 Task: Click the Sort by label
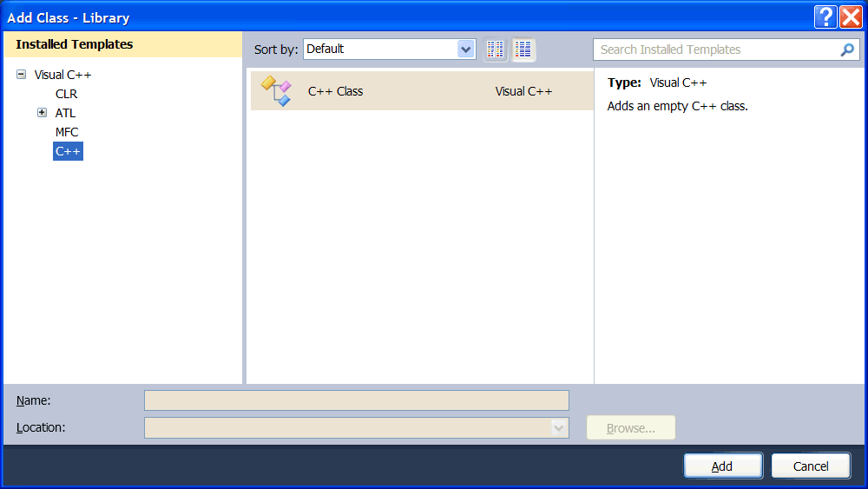point(276,50)
